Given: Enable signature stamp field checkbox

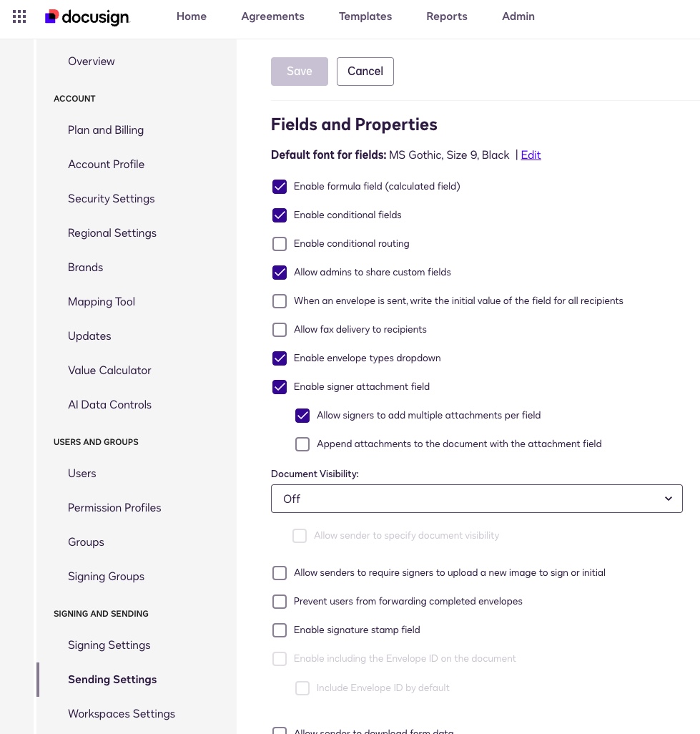Looking at the screenshot, I should pos(280,630).
